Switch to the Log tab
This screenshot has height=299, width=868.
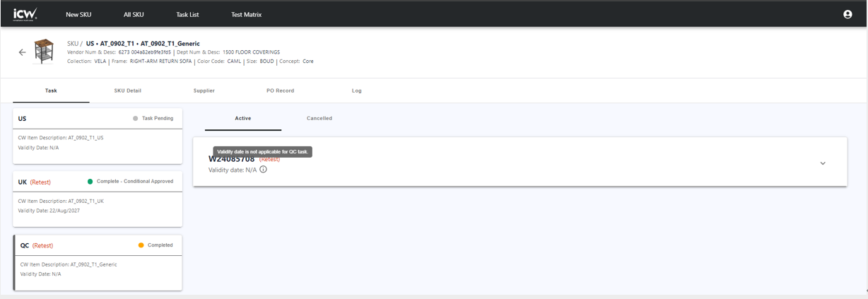[x=356, y=90]
